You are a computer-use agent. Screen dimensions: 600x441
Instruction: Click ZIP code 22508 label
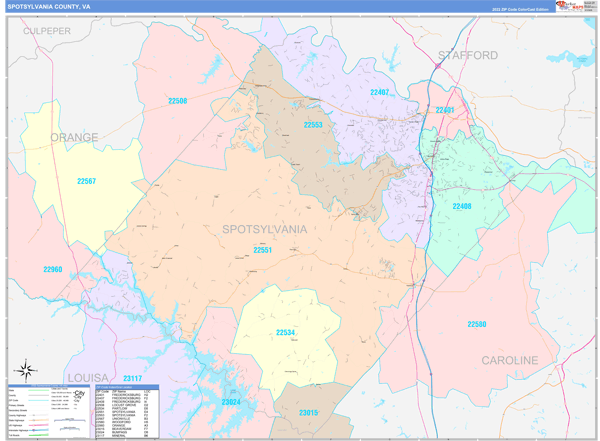(x=177, y=101)
